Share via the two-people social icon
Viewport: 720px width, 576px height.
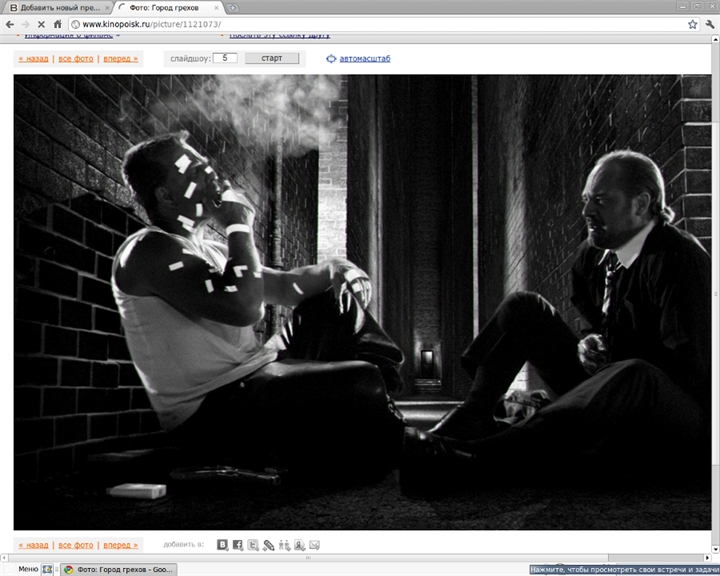point(284,545)
